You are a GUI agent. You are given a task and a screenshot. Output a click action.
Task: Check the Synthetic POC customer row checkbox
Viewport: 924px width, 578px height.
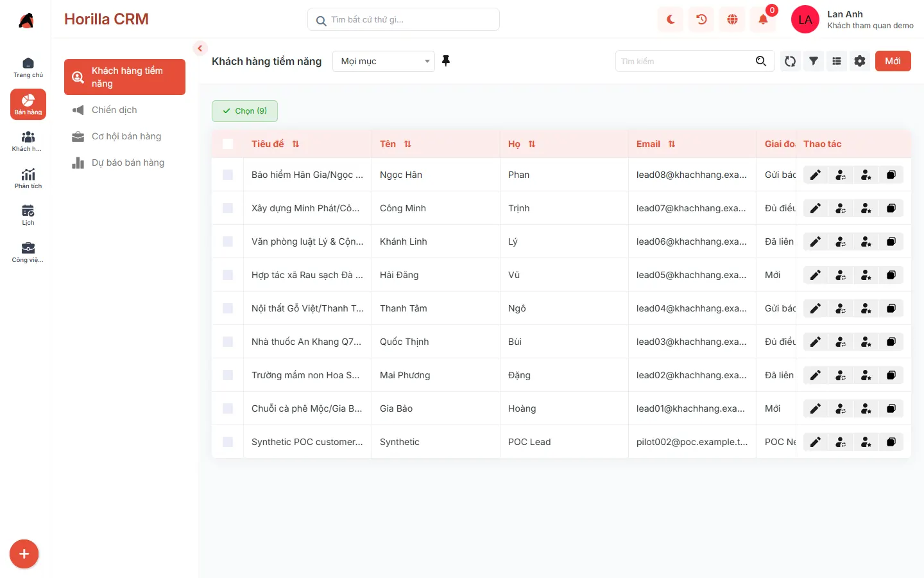pos(228,442)
